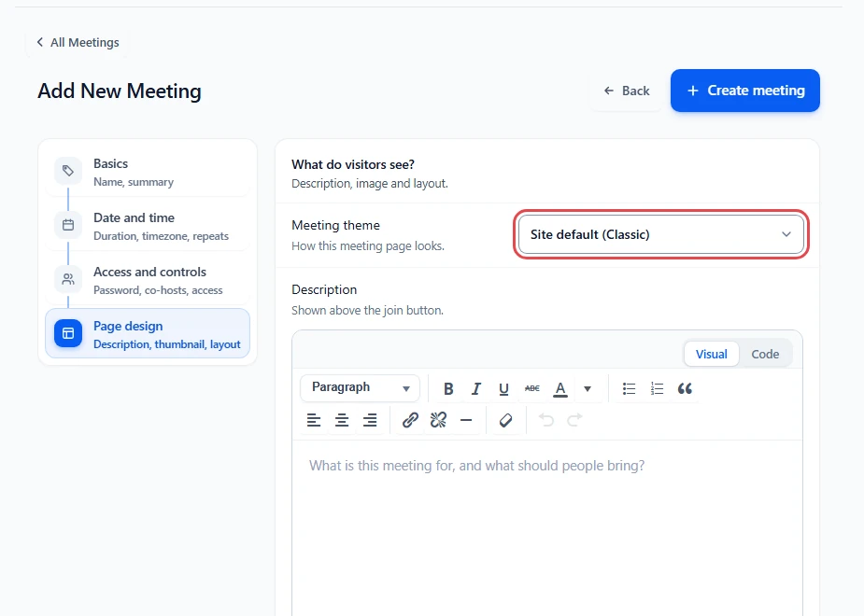This screenshot has height=616, width=864.
Task: Align text right
Action: (x=370, y=421)
